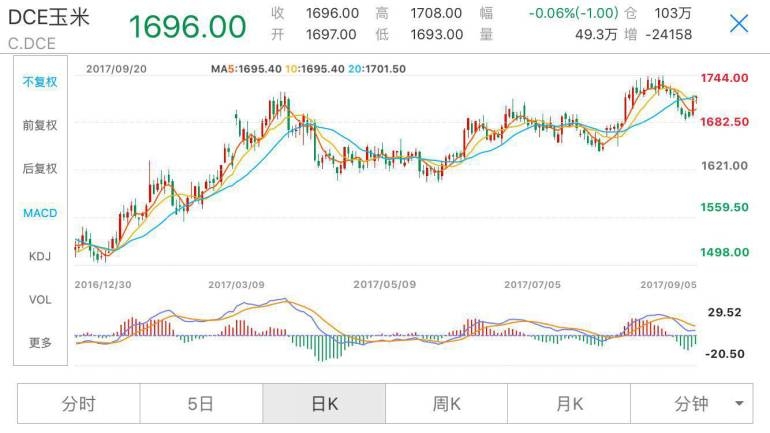
Task: Open the 分钟 dropdown arrow
Action: [x=739, y=404]
